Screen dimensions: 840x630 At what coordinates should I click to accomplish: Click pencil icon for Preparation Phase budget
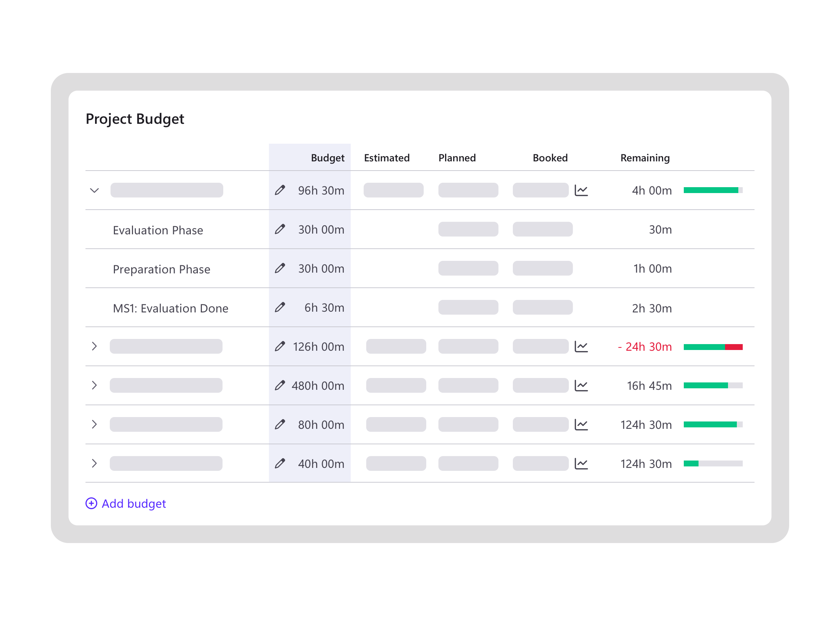280,269
